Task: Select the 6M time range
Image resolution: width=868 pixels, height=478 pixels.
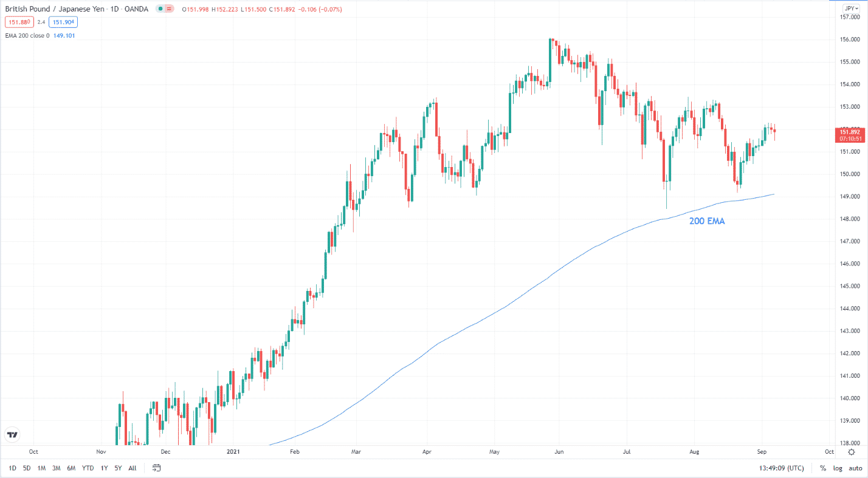Action: point(71,468)
